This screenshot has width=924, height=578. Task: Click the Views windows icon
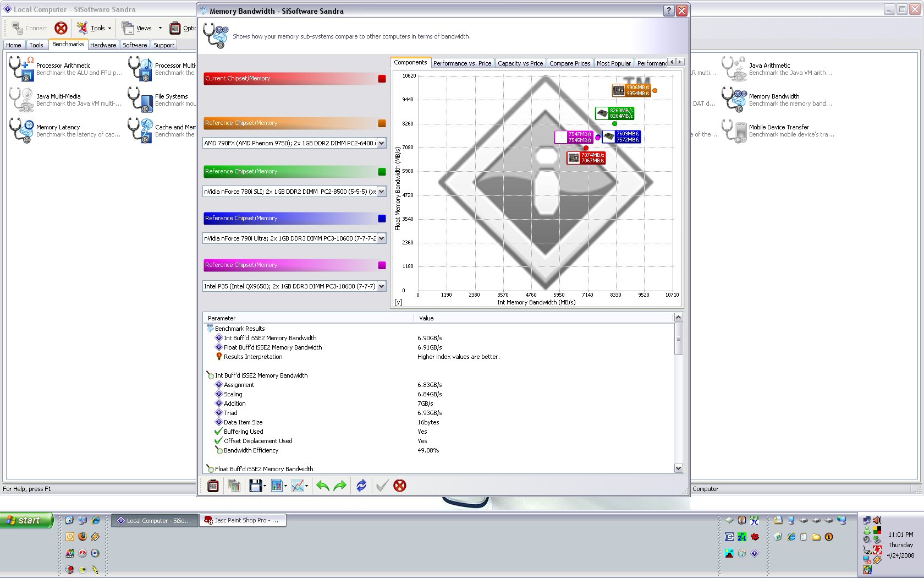(x=128, y=28)
